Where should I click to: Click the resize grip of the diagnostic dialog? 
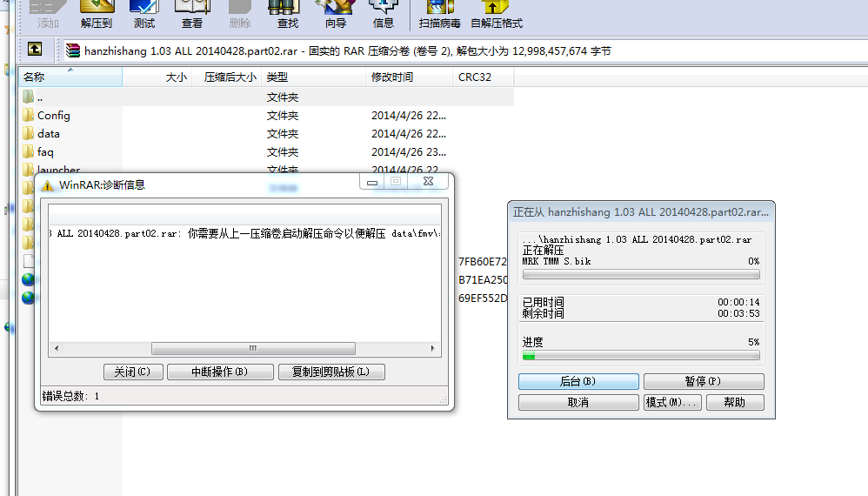pos(443,399)
